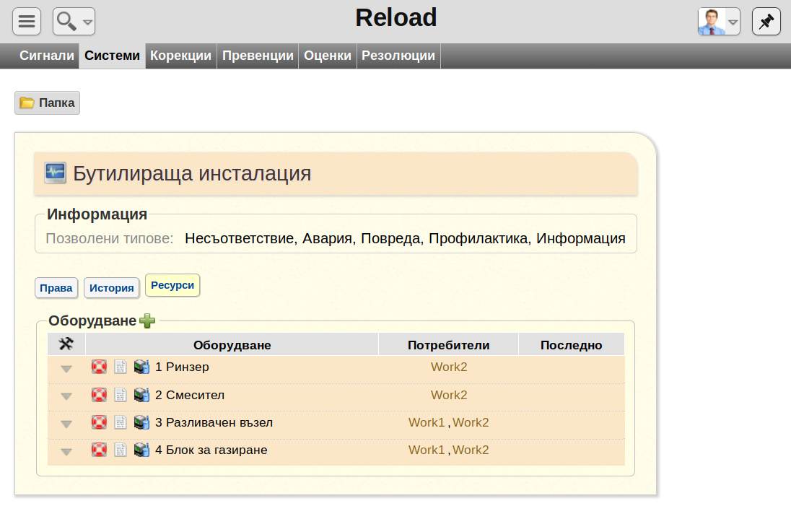Click document icon in 3 Разливачен възел row
The width and height of the screenshot is (791, 532).
[120, 422]
